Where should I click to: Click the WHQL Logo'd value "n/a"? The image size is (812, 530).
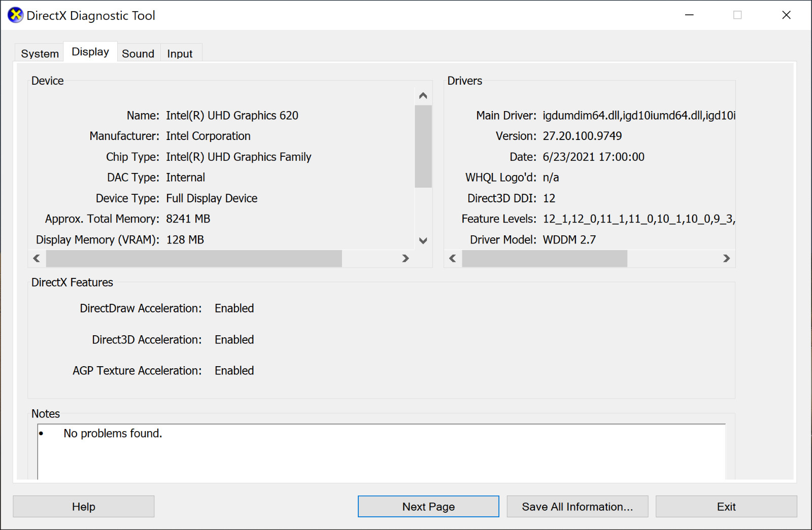click(551, 178)
